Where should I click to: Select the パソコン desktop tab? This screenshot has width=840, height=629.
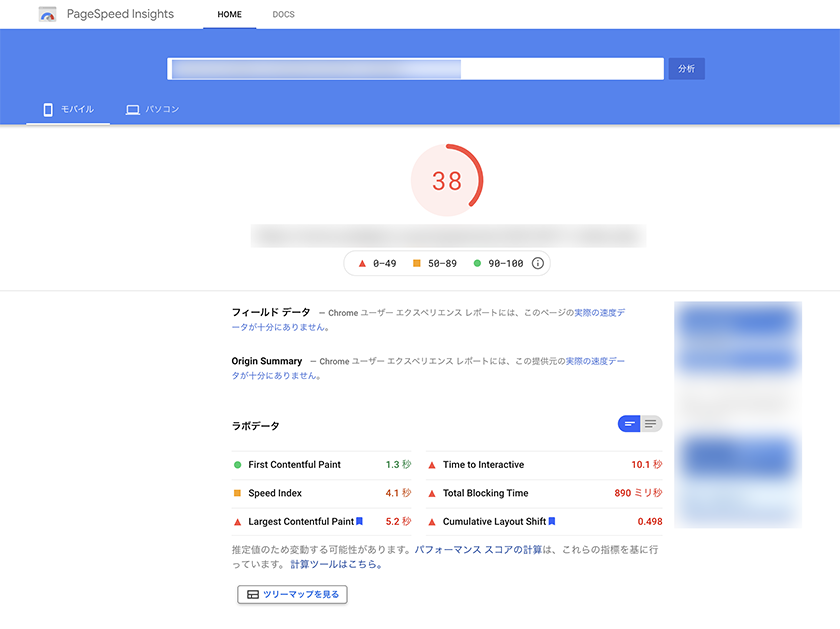152,109
